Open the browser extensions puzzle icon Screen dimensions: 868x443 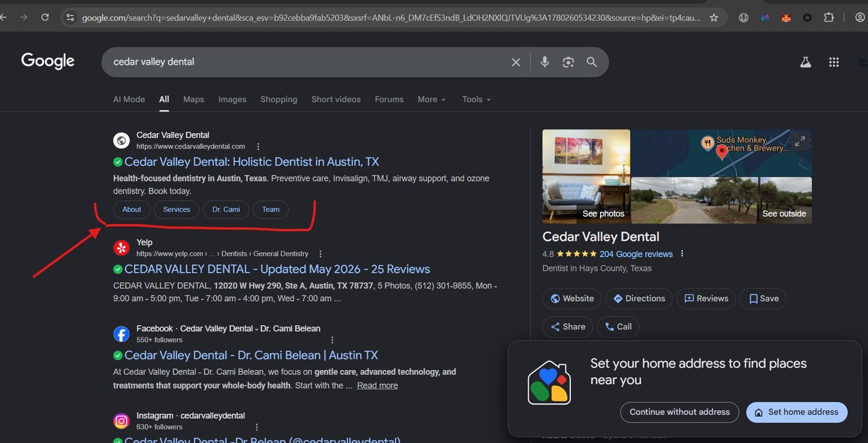(x=829, y=18)
